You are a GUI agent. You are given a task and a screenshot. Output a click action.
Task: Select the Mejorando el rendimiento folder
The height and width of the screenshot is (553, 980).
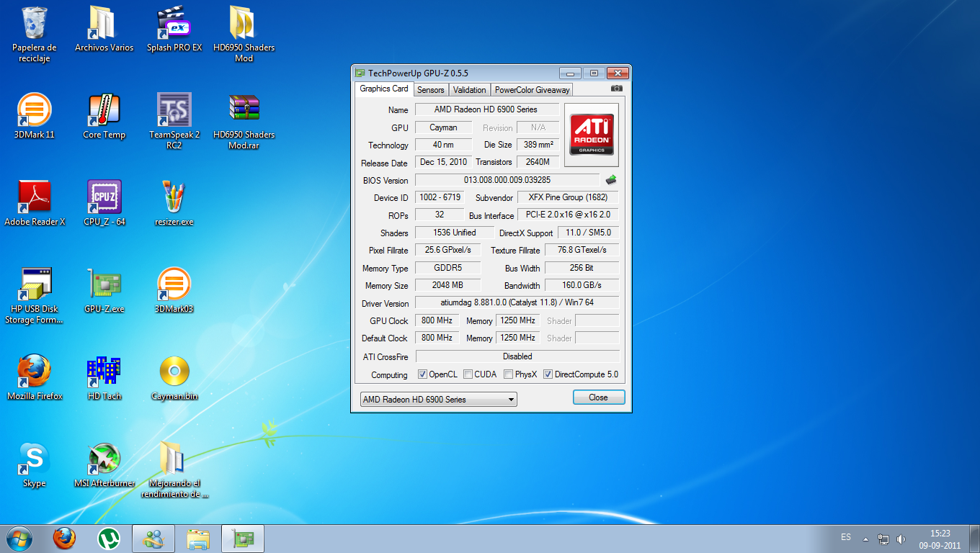(174, 469)
